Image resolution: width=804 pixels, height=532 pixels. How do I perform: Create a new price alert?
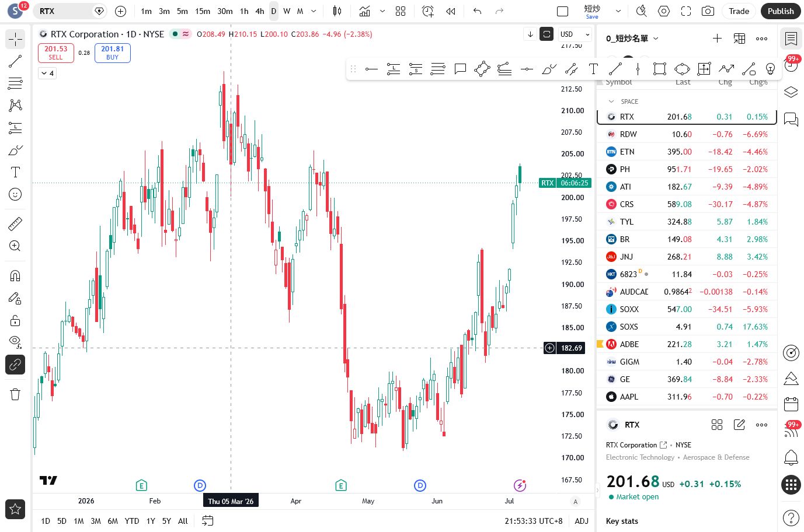click(x=428, y=11)
